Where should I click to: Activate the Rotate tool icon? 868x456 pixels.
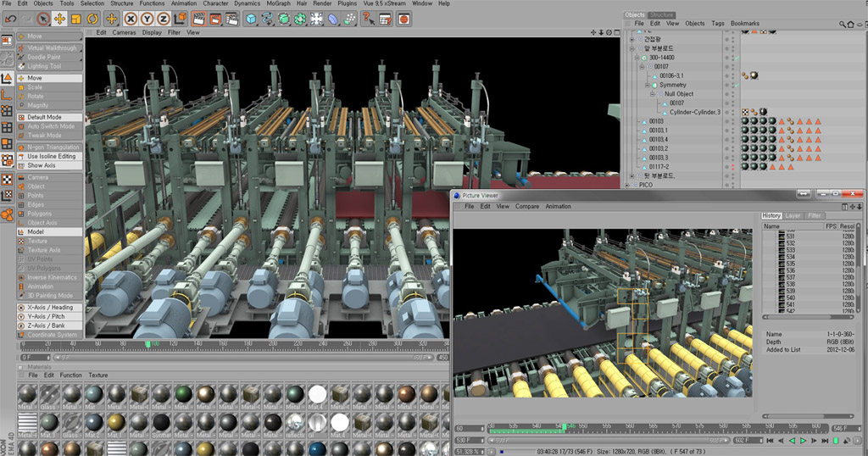click(92, 19)
